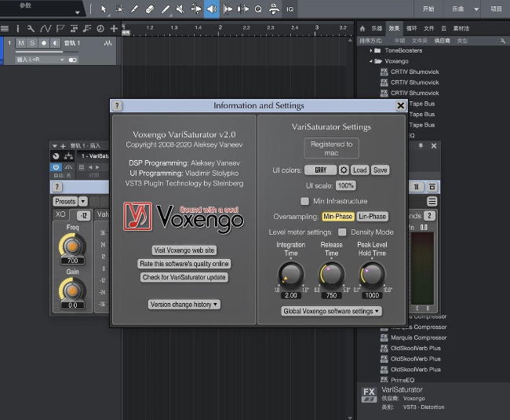
Task: Open the tempo track clock icon
Action: tap(100, 28)
